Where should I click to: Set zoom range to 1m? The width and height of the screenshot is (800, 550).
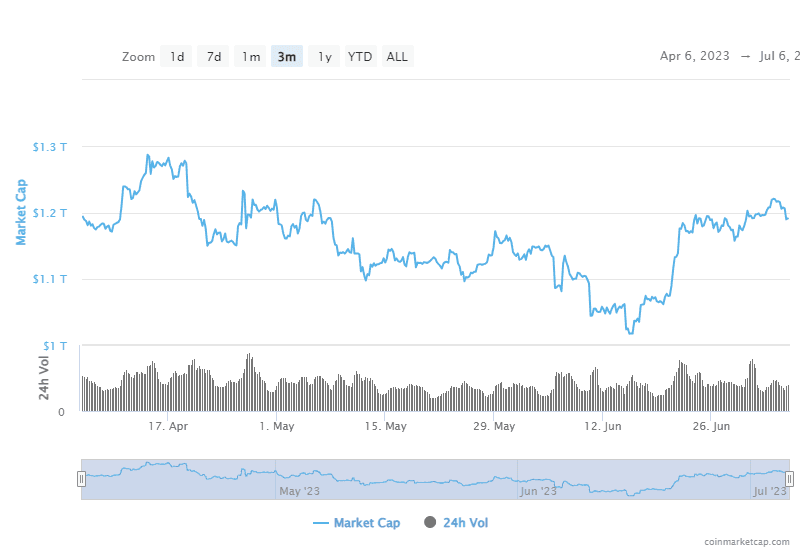[250, 56]
